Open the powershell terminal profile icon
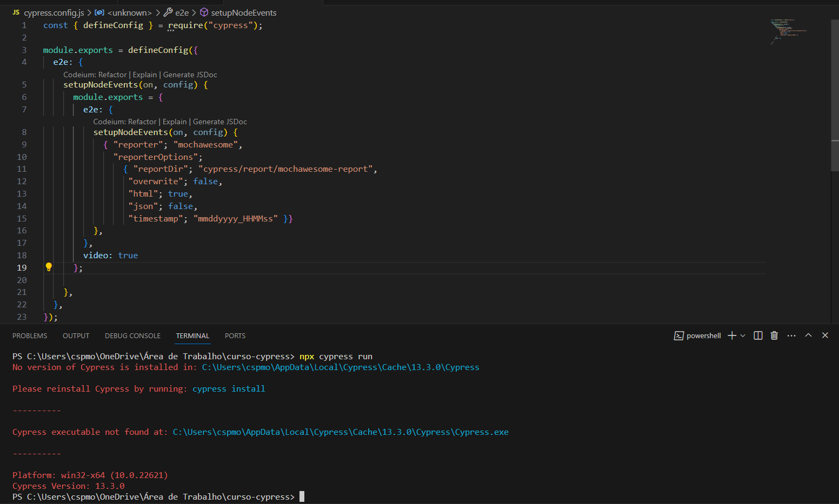The width and height of the screenshot is (839, 504). (678, 335)
